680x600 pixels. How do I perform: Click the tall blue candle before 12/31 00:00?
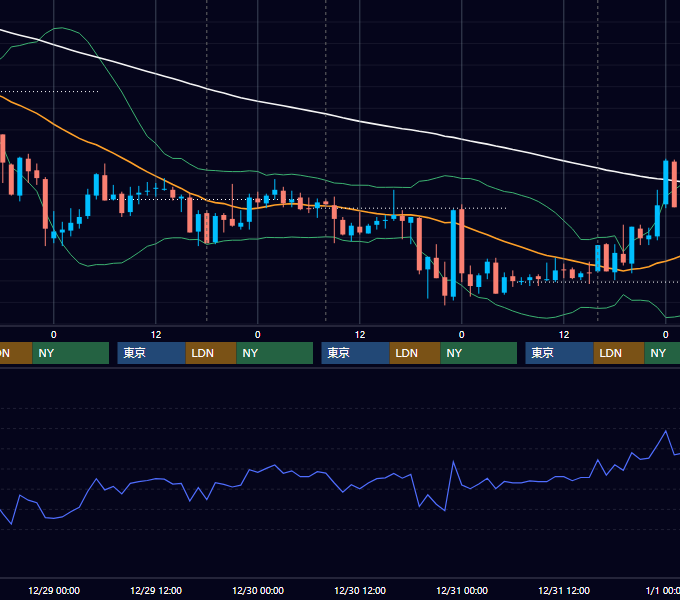(x=453, y=253)
